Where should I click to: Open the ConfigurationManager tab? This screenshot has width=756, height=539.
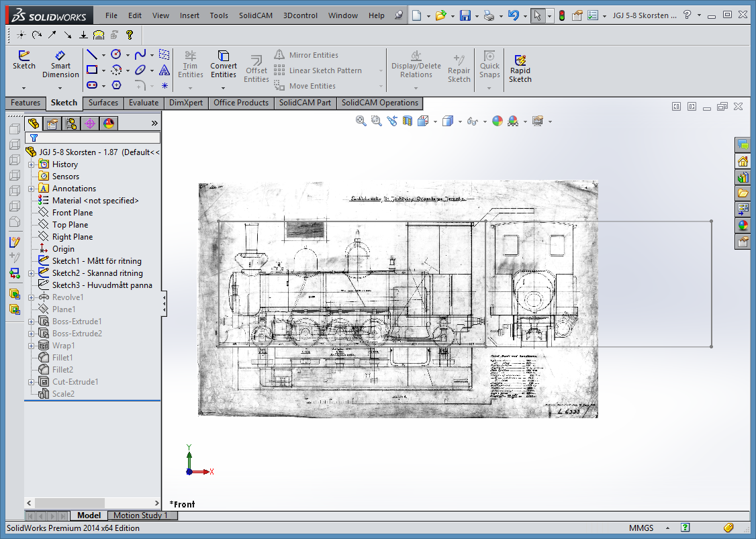71,124
